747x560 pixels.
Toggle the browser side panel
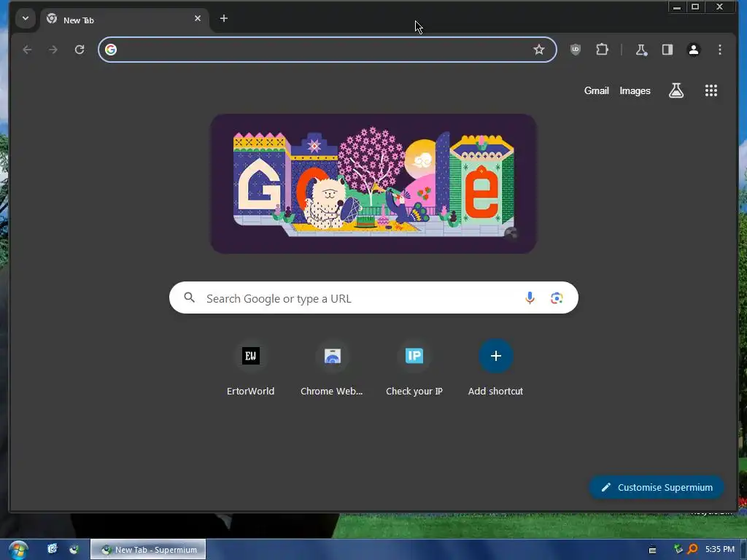(667, 50)
